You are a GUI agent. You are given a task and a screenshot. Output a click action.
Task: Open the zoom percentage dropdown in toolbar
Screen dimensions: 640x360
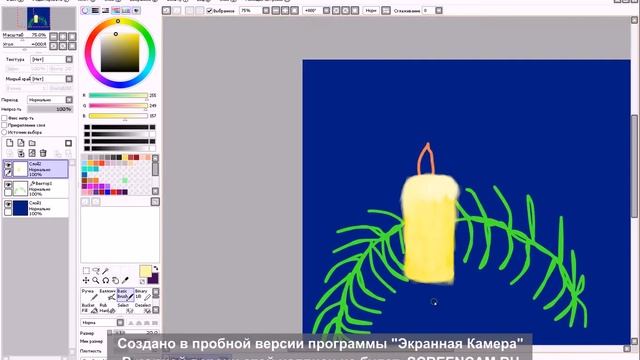pos(266,11)
